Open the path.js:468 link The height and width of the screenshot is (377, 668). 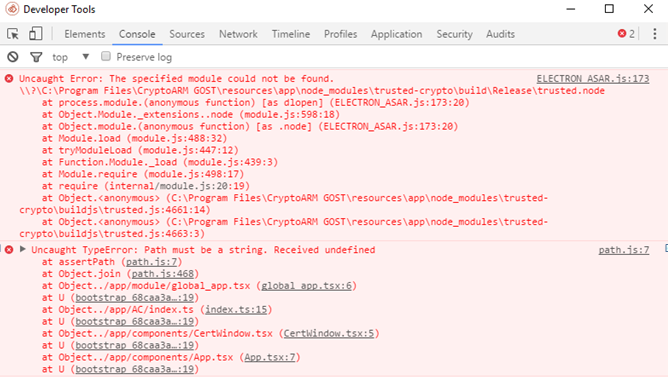[162, 274]
